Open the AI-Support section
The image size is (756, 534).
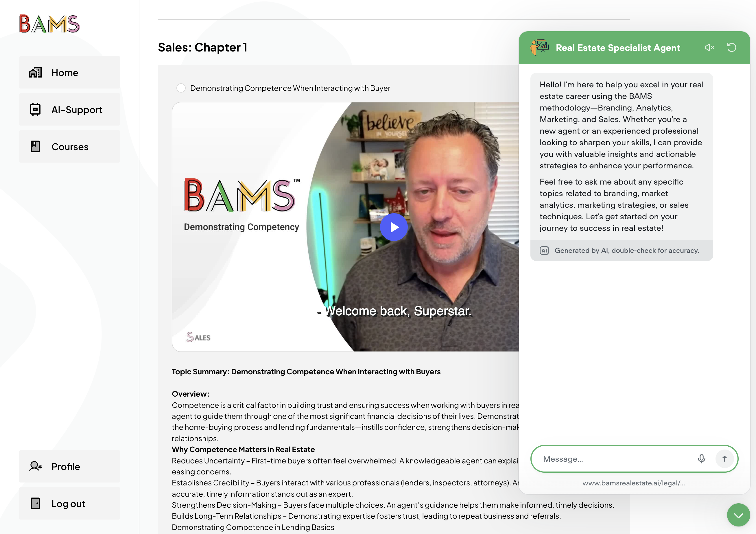69,109
